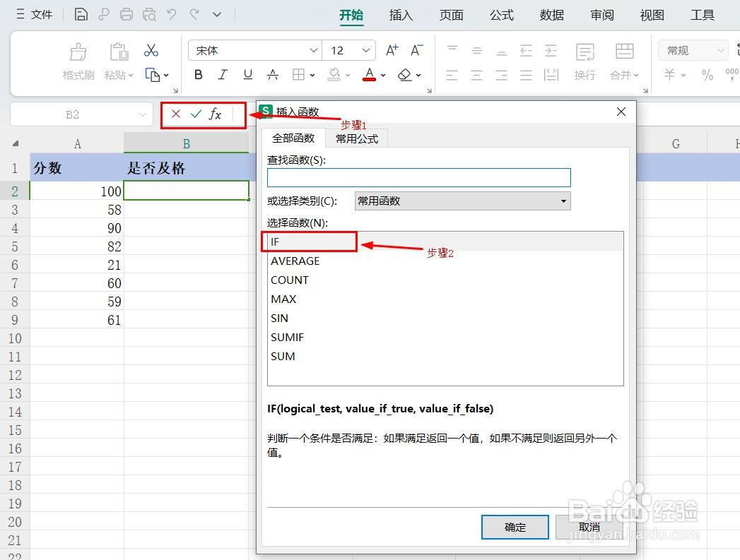Screen dimensions: 740x560
Task: Switch to the 常用公式 tab
Action: 356,138
